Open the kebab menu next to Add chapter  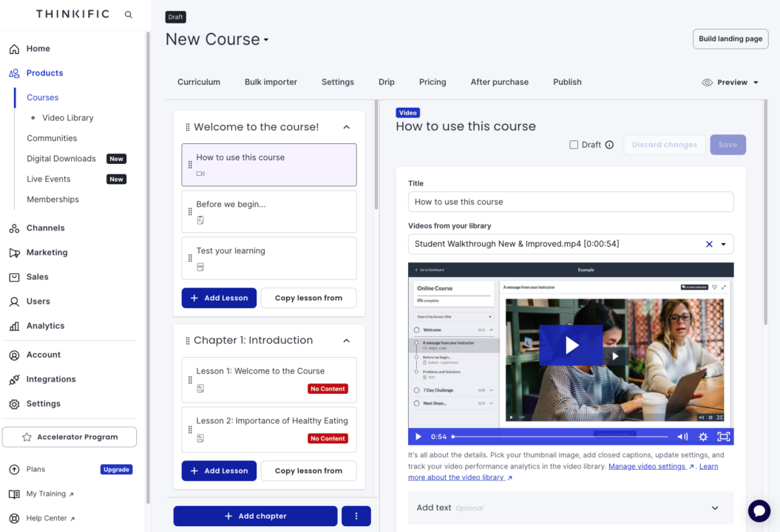[x=356, y=515]
